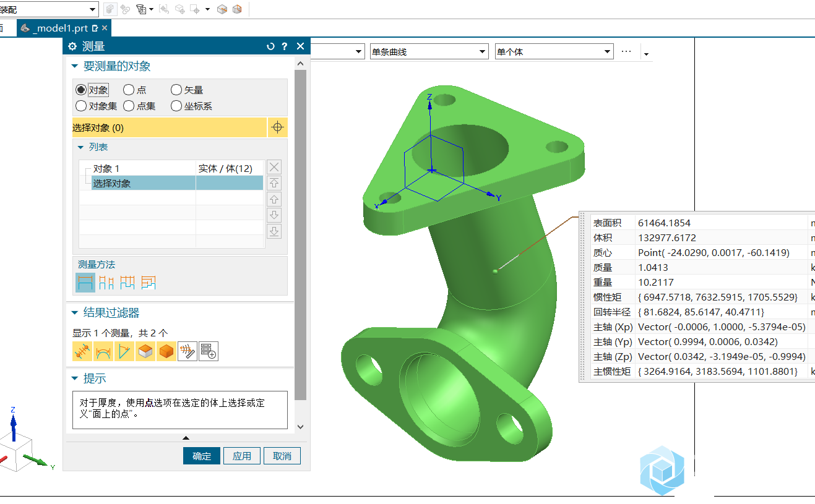Image resolution: width=815 pixels, height=504 pixels.
Task: Click the 取消 (Cancel) button
Action: 282,456
